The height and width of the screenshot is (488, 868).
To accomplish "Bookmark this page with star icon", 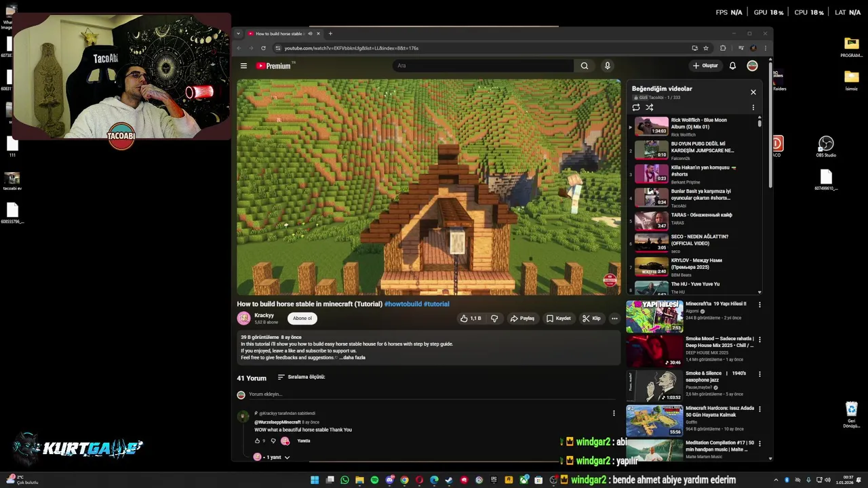I will [706, 48].
